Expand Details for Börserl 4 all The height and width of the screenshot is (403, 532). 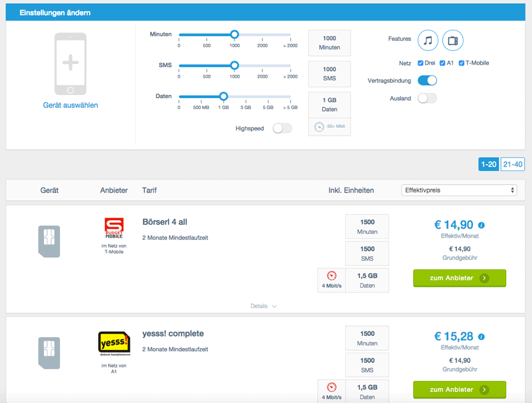pyautogui.click(x=263, y=306)
